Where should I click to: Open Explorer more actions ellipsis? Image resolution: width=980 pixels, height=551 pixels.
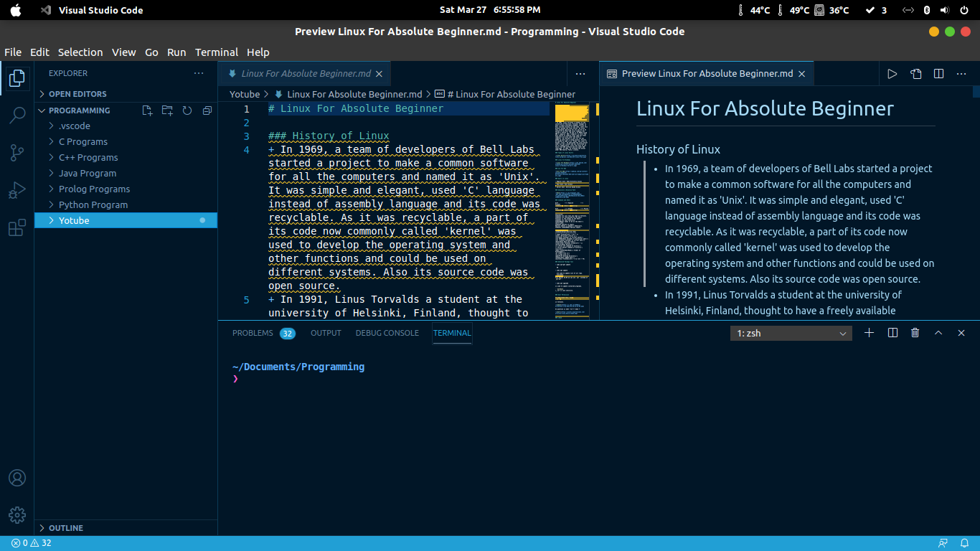point(199,73)
